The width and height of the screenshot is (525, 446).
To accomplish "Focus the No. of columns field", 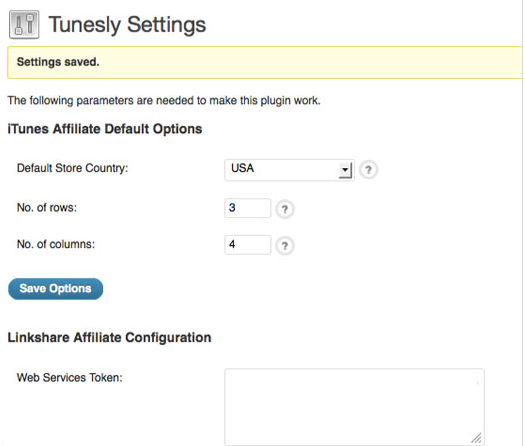I will tap(248, 245).
